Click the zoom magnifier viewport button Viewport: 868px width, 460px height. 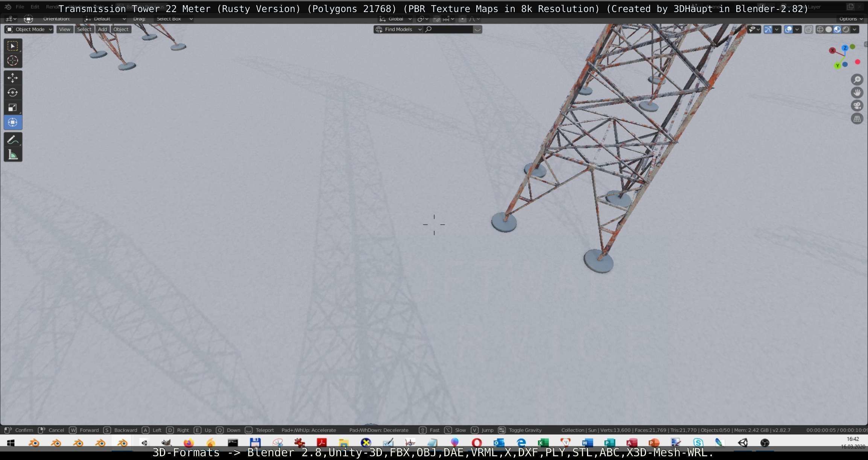pyautogui.click(x=857, y=79)
